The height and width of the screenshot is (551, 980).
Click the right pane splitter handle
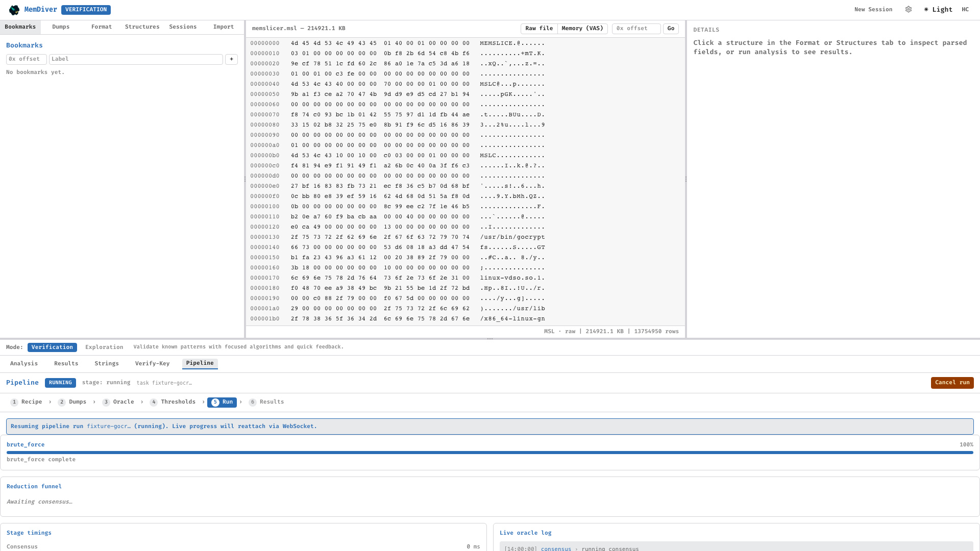686,179
